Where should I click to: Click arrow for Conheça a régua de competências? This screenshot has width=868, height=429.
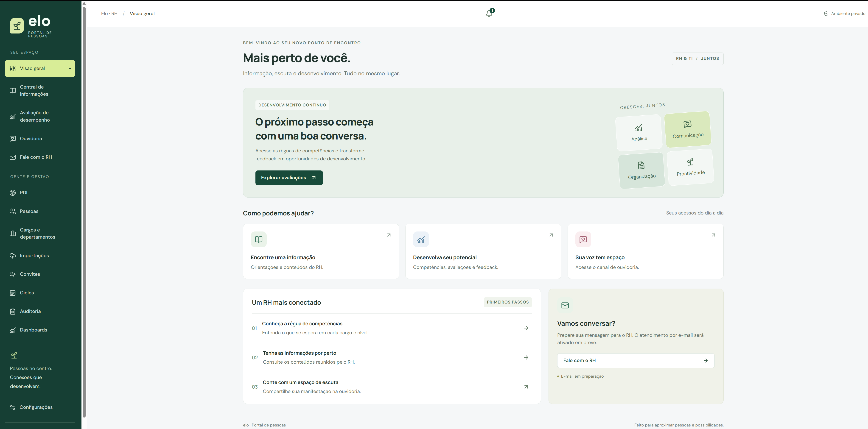click(526, 328)
